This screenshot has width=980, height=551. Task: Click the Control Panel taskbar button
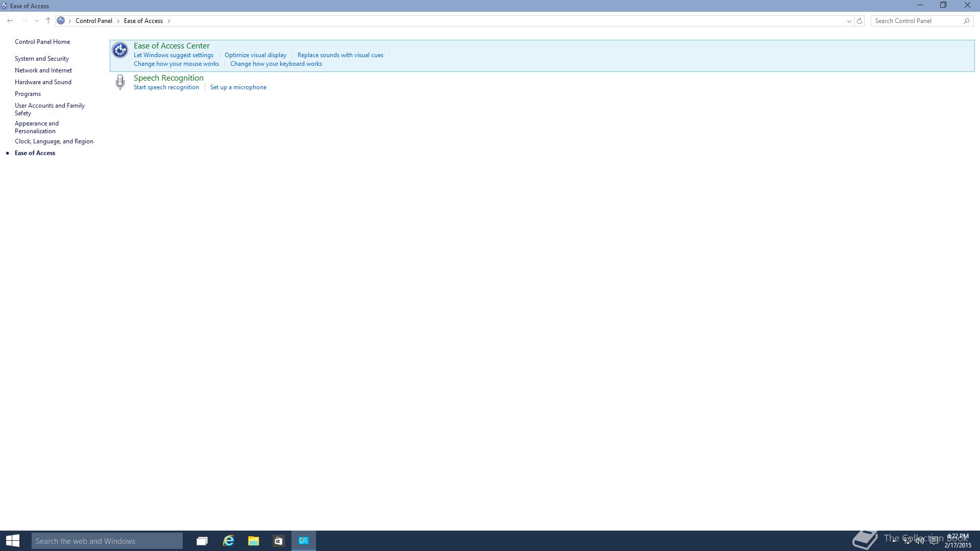pyautogui.click(x=304, y=541)
